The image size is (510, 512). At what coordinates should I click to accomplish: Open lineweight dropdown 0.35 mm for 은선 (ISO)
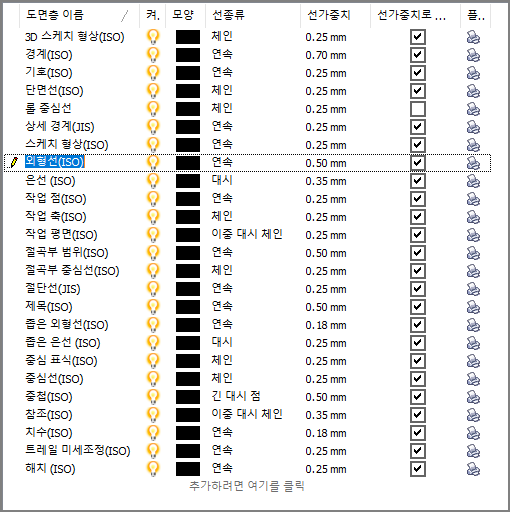pos(326,181)
